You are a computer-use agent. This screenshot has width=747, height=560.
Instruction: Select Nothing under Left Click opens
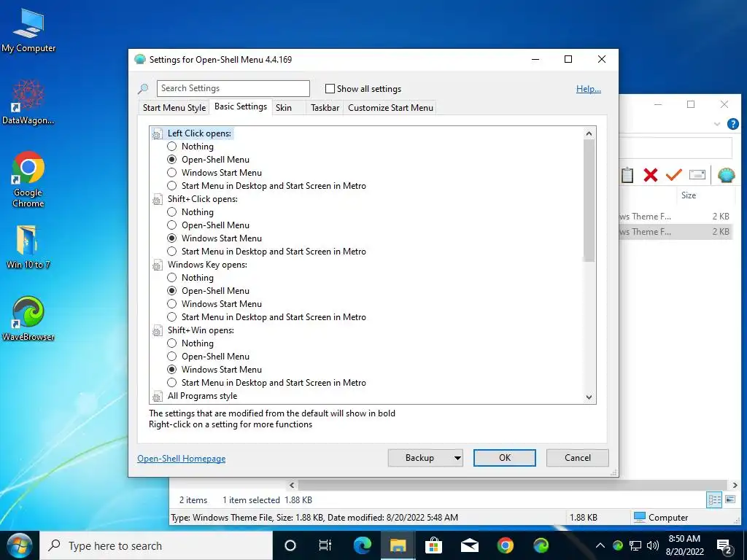click(172, 147)
